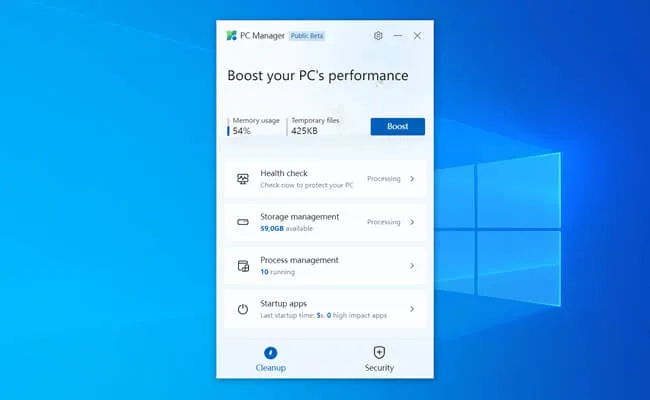Click the Check now to protect your PC text

pos(307,185)
